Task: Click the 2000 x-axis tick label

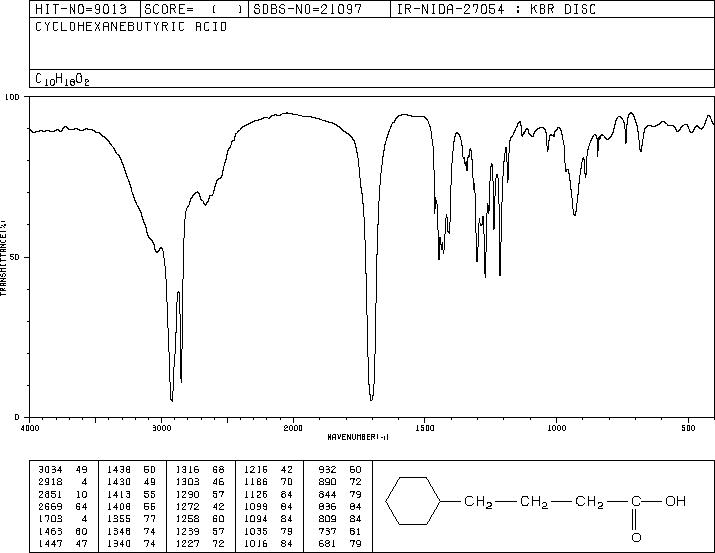Action: (293, 428)
